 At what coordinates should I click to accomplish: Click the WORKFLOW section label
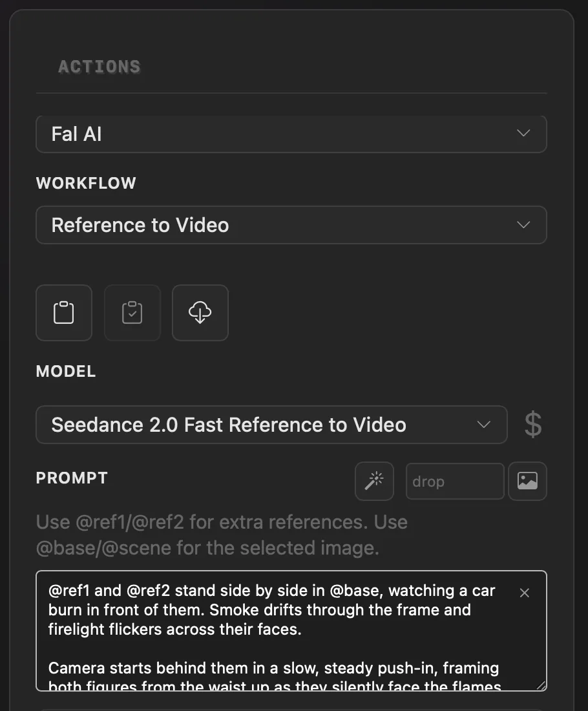[x=86, y=183]
